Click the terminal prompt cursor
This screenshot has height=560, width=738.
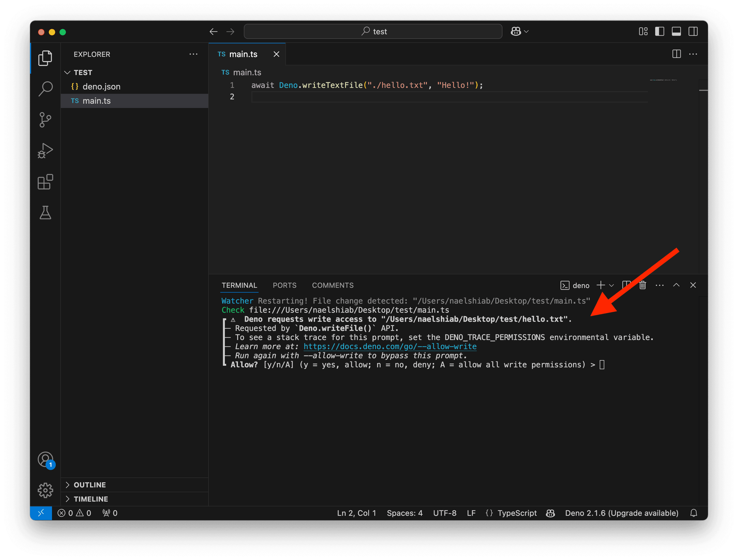point(602,365)
